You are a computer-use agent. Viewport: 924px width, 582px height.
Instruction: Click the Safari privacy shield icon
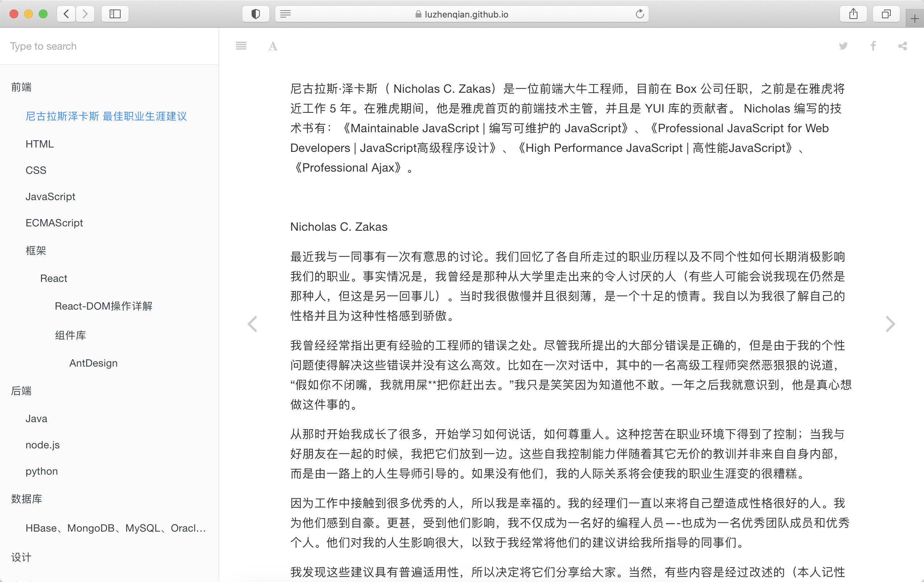(x=255, y=14)
